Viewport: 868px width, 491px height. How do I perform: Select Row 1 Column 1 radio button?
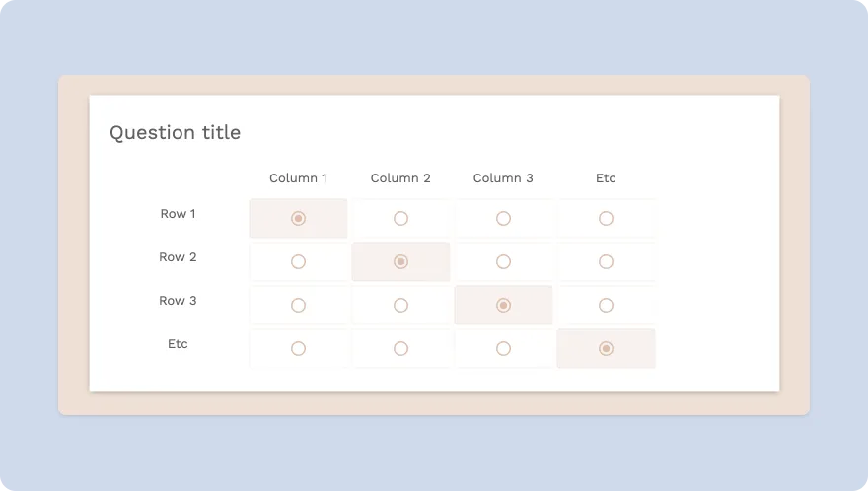(298, 218)
